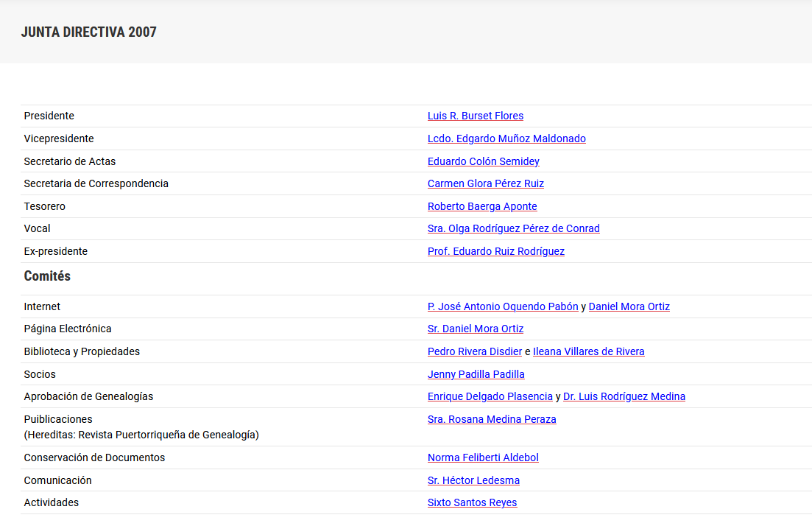The image size is (812, 526).
Task: Click P. José Antonio Oquendo Pabón link
Action: [x=503, y=306]
